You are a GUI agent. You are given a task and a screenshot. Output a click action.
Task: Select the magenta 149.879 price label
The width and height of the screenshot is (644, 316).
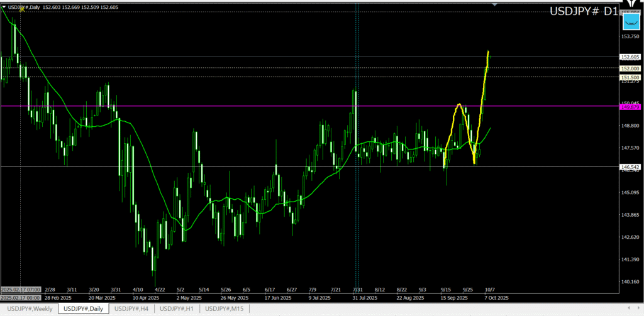[x=630, y=107]
